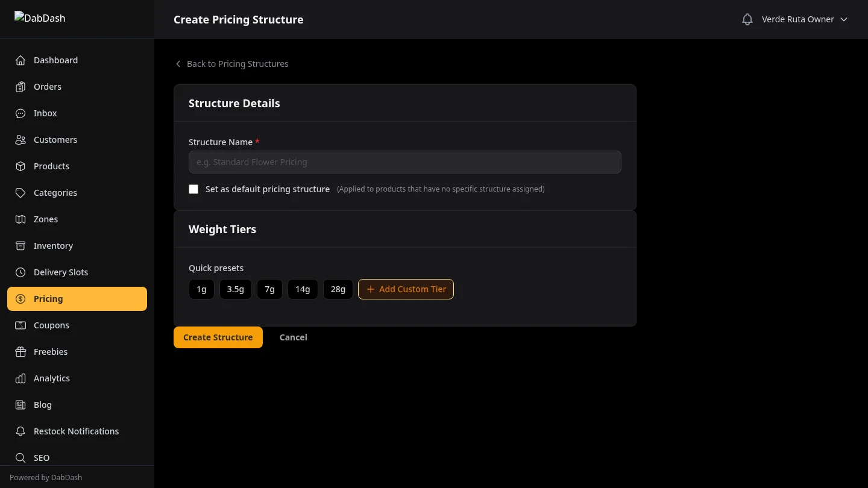Viewport: 868px width, 488px height.
Task: Focus the Structure Name input field
Action: click(404, 162)
